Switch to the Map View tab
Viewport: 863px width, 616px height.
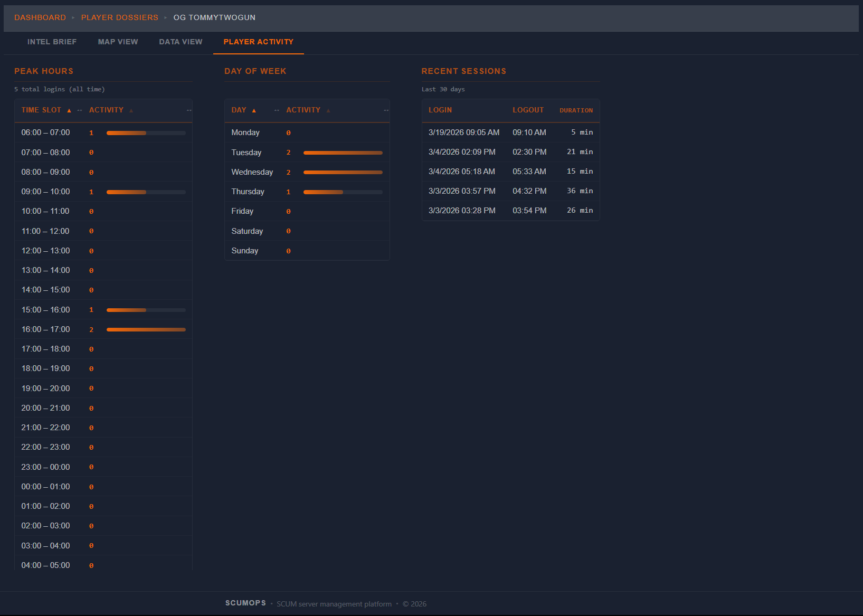[x=118, y=42]
